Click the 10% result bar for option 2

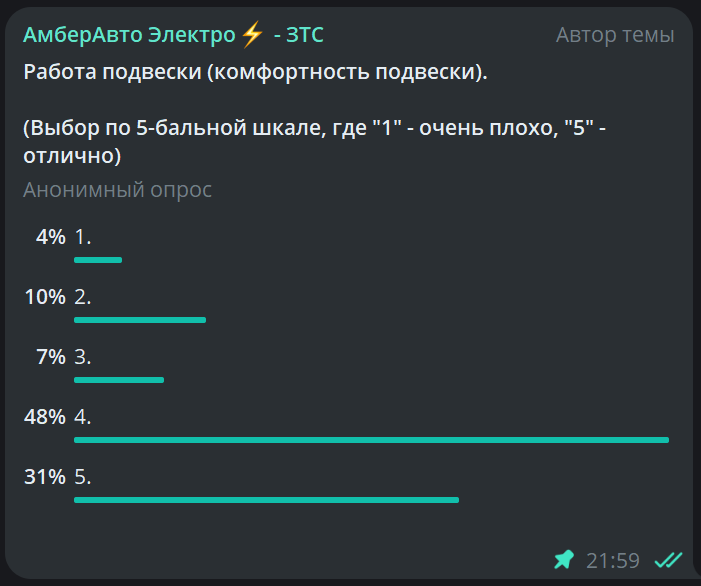(140, 320)
